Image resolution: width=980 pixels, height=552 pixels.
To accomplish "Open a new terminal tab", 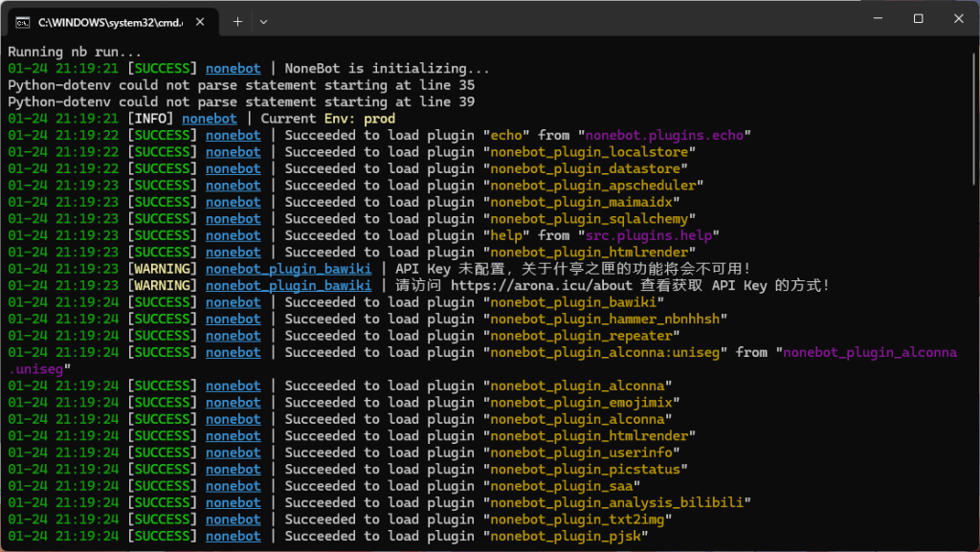I will coord(237,22).
